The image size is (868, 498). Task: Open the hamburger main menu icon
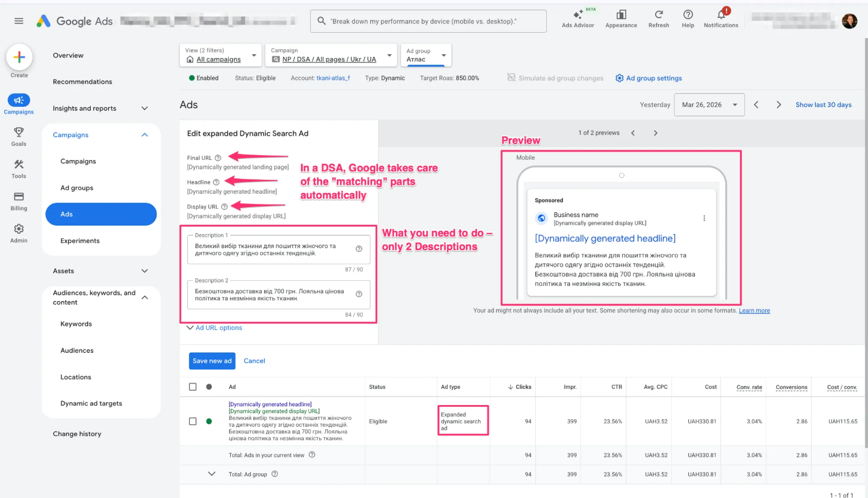click(19, 21)
